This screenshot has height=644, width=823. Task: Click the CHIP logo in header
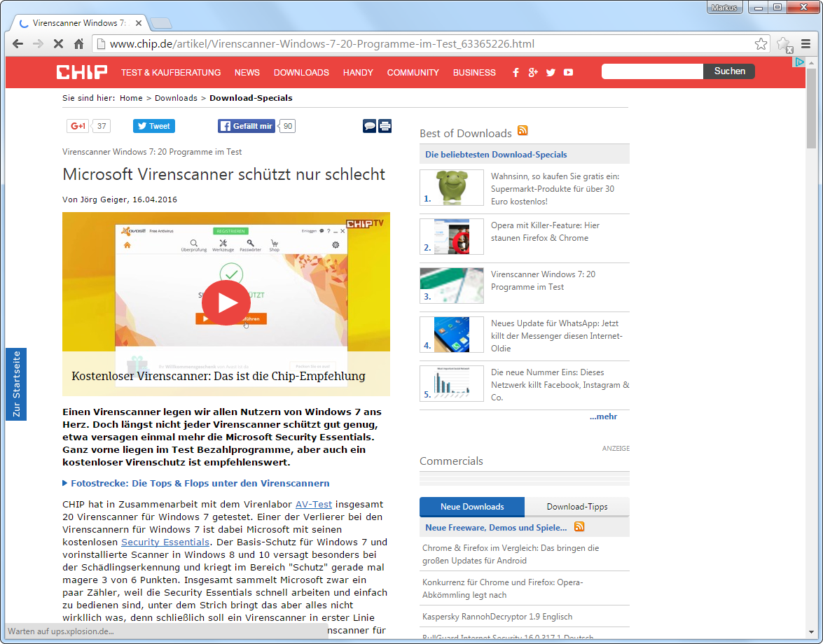[x=82, y=72]
